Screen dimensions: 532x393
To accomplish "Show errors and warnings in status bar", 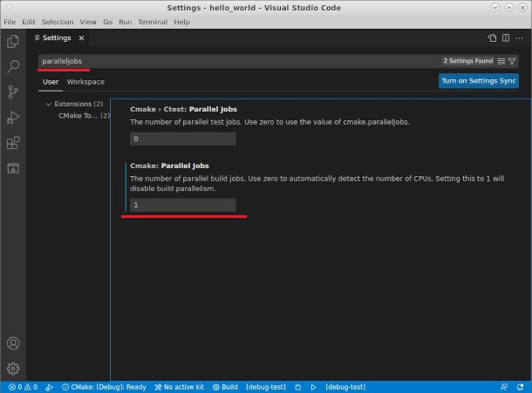I will [23, 387].
